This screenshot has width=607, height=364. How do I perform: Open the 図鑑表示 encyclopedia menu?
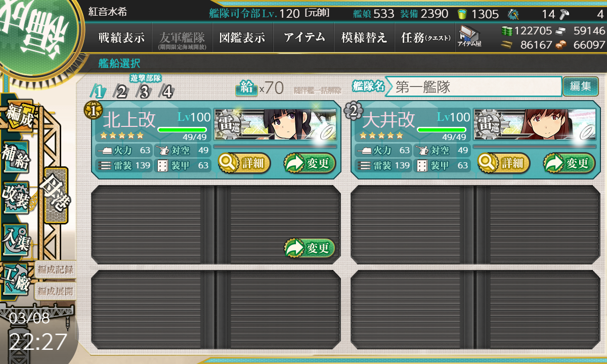point(243,38)
